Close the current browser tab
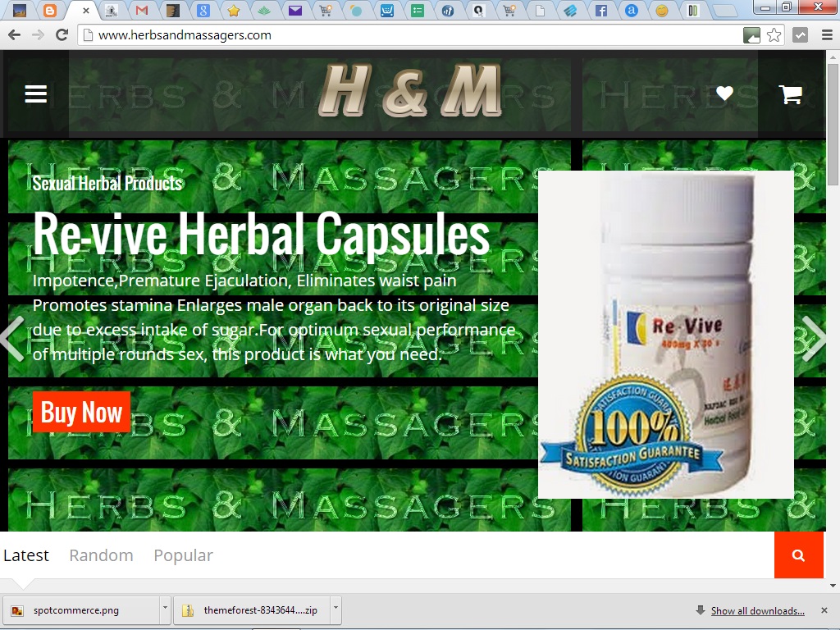This screenshot has height=630, width=840. [85, 11]
